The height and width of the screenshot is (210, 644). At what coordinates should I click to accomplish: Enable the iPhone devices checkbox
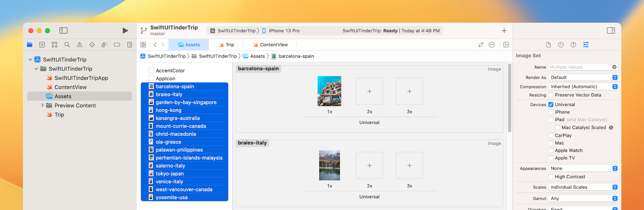click(551, 112)
